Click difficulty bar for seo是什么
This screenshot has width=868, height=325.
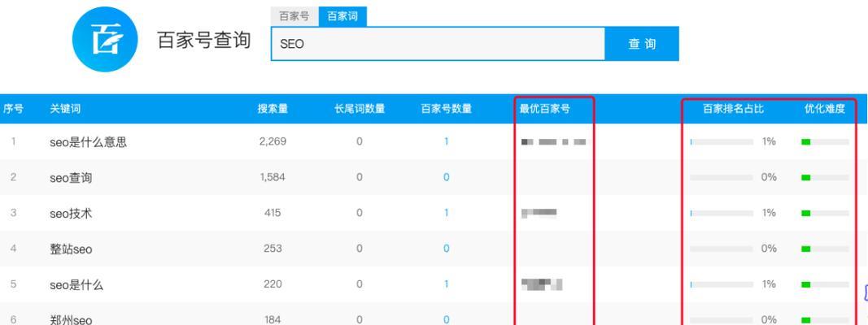pos(825,284)
